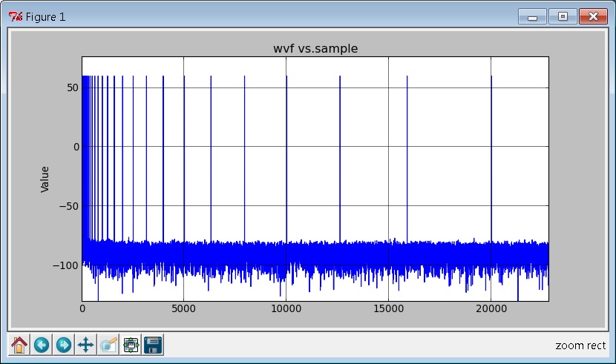The height and width of the screenshot is (364, 616).
Task: Click the y-axis tick label −50
Action: pyautogui.click(x=69, y=206)
